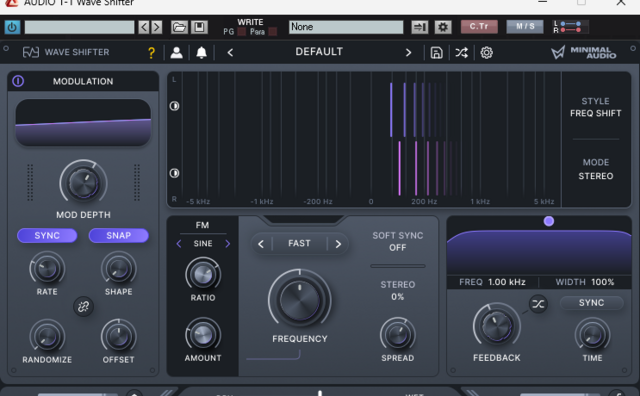The image size is (640, 396).
Task: Open the preset folder icon in host bar
Action: point(179,27)
